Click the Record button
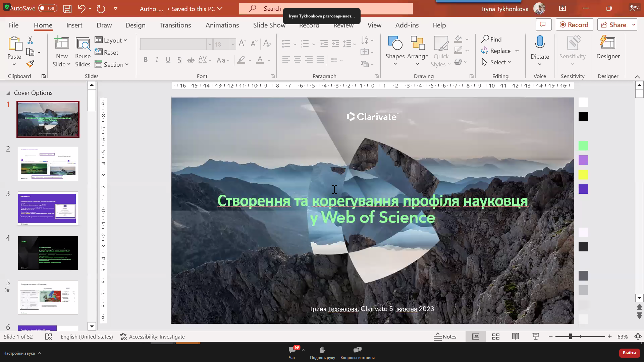Screen dimensions: 644x362 574,25
